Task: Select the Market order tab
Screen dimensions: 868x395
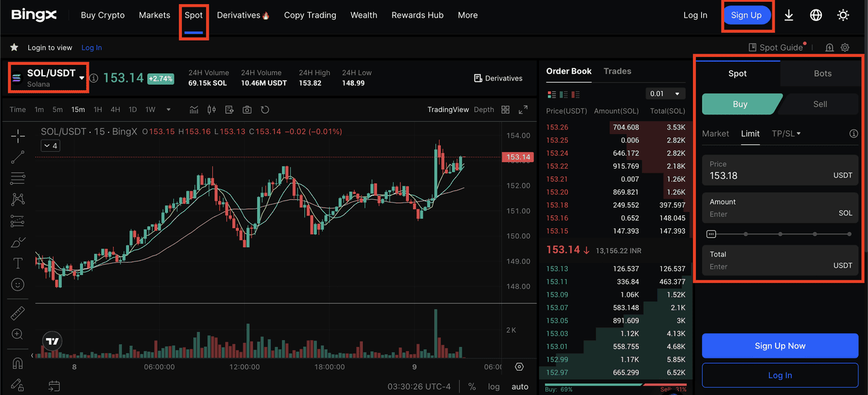Action: pyautogui.click(x=715, y=133)
